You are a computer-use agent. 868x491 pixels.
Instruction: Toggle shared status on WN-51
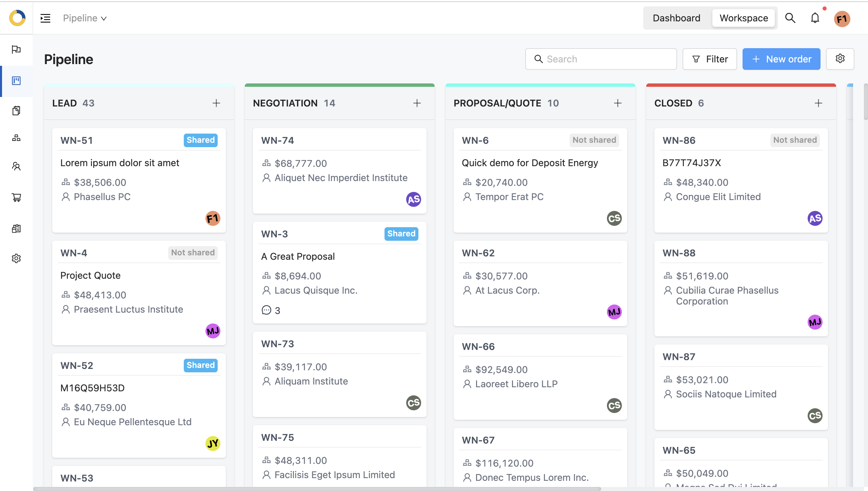[x=201, y=140]
